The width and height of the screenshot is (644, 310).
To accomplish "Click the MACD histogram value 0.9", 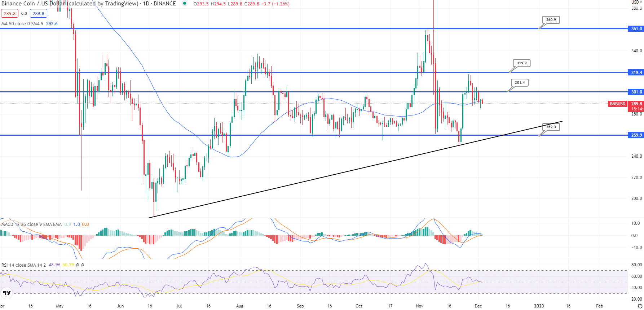I will (68, 224).
